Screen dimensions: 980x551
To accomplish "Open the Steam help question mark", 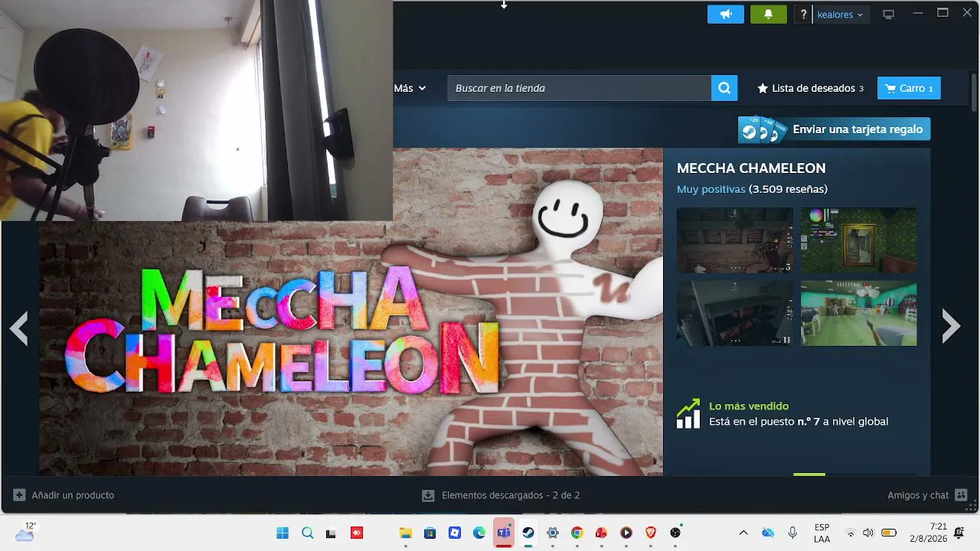I will point(803,15).
